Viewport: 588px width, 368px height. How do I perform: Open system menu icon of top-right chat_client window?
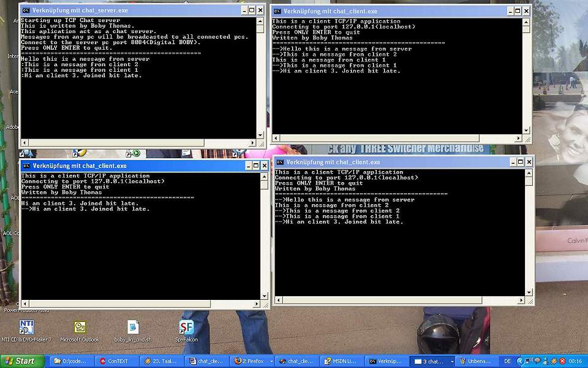pyautogui.click(x=277, y=11)
